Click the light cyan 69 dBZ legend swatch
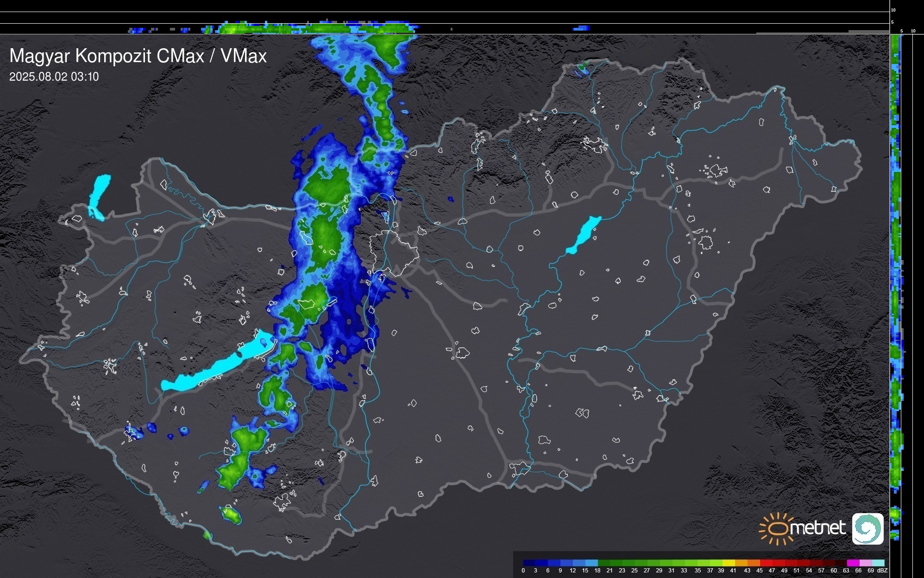This screenshot has width=924, height=578. pos(878,563)
